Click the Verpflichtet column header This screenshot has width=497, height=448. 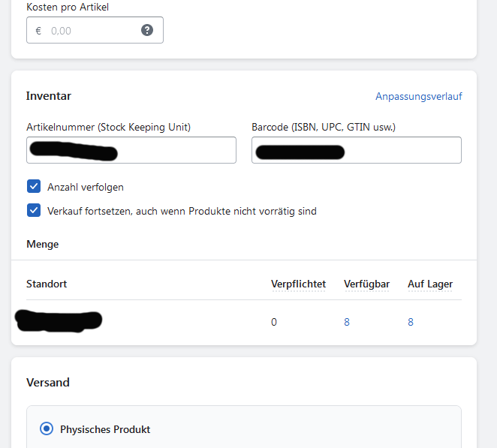tap(298, 284)
